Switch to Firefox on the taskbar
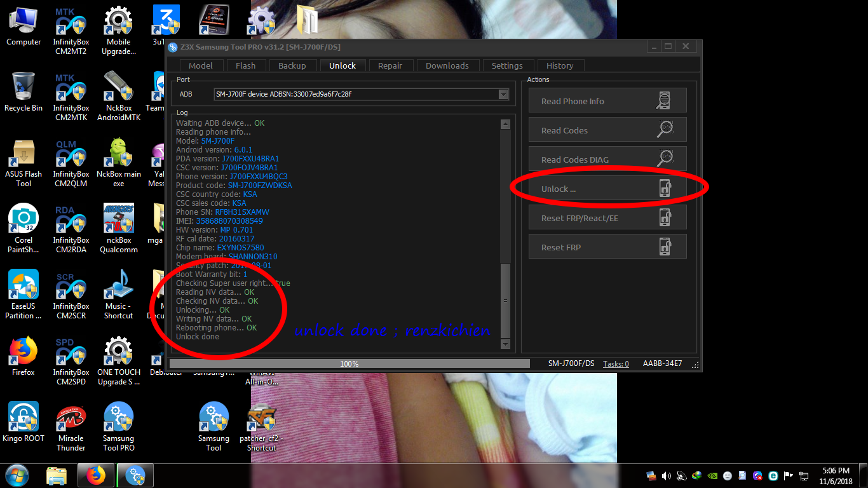 pyautogui.click(x=97, y=475)
